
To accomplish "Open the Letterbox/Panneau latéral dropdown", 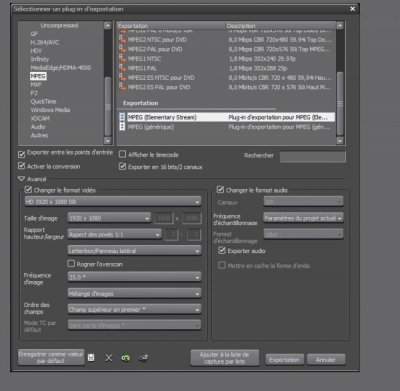I will [135, 251].
